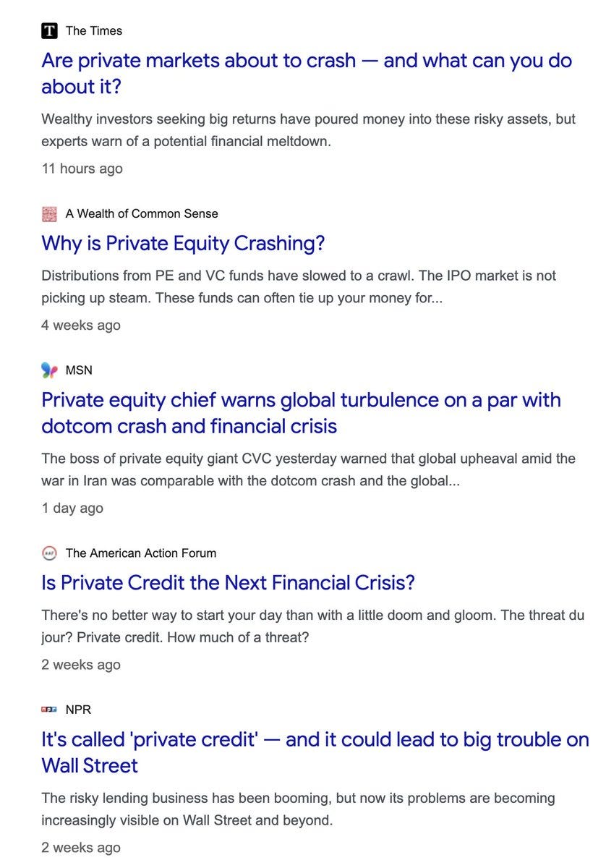Click snippet about distributions from PE and VC funds
This screenshot has height=868, width=606.
point(299,286)
